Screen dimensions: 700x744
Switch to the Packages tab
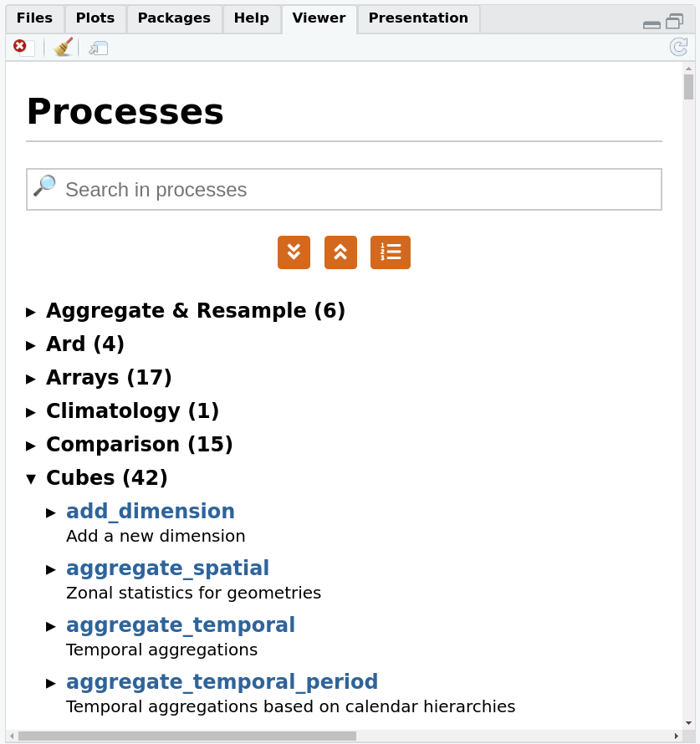(x=175, y=18)
